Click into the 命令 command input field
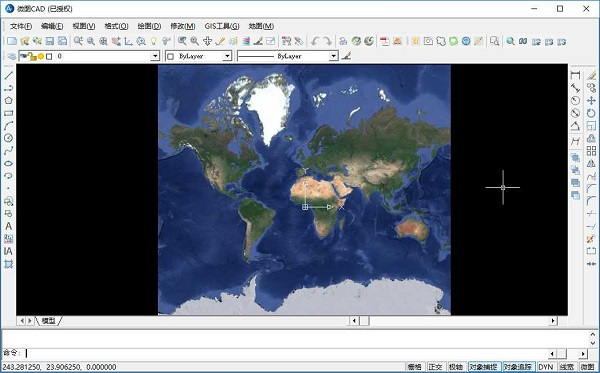The width and height of the screenshot is (600, 373). pyautogui.click(x=287, y=353)
